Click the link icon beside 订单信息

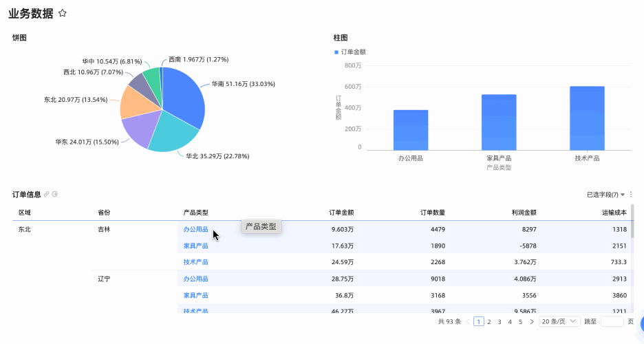[47, 194]
